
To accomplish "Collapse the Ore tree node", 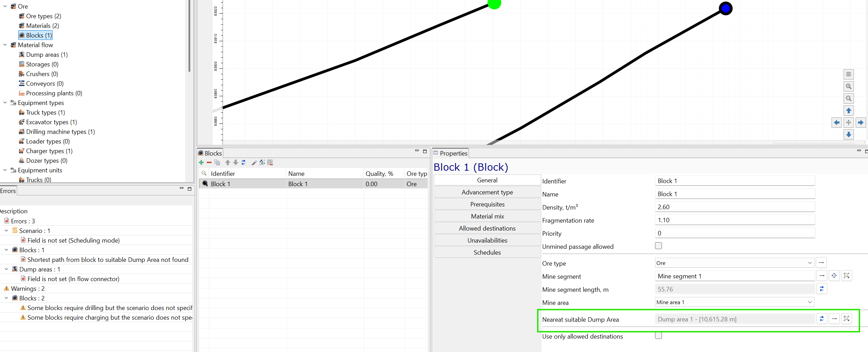I will pos(5,6).
